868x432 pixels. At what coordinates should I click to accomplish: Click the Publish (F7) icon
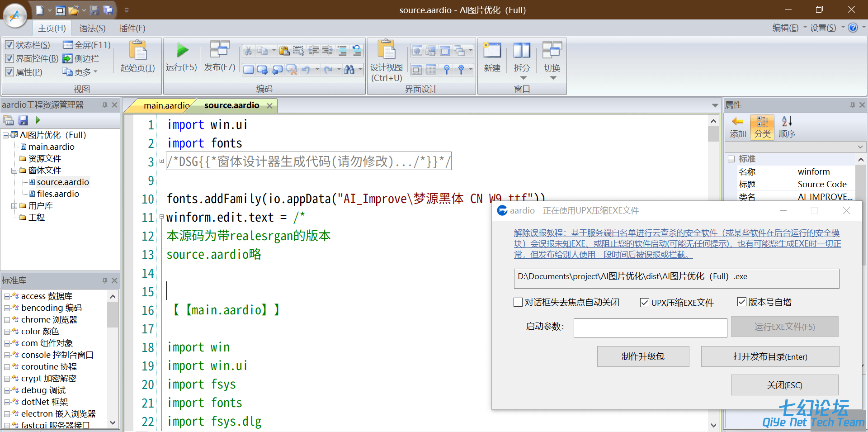(220, 49)
